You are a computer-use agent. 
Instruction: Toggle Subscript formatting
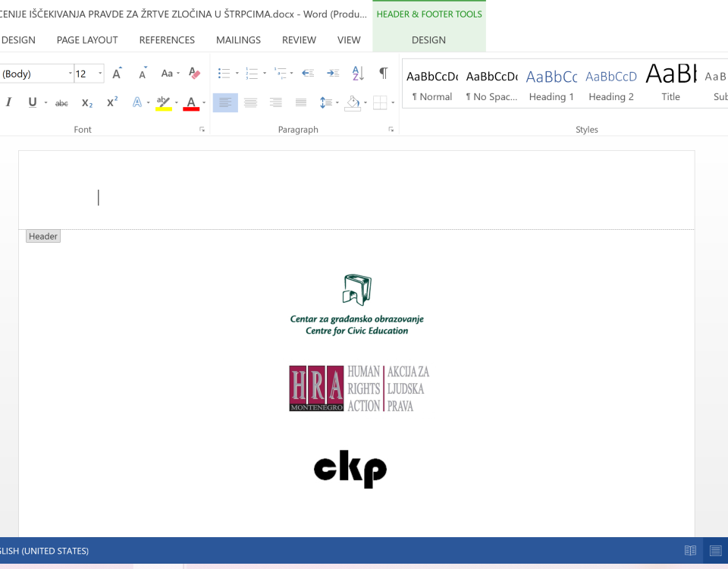(x=86, y=102)
